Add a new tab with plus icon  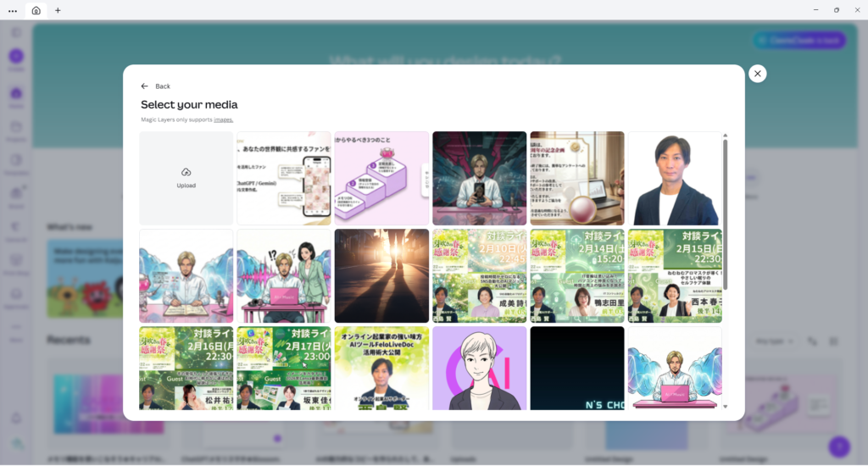tap(58, 10)
